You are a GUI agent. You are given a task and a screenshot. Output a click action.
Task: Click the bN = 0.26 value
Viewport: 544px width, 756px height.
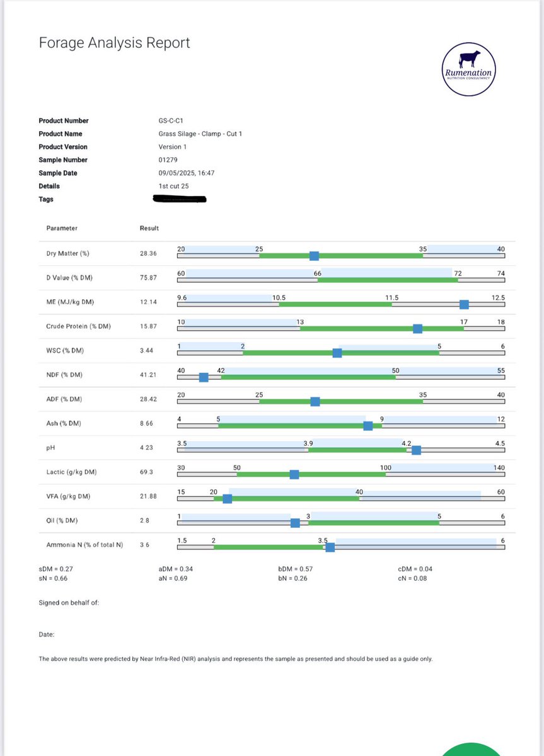tap(293, 578)
